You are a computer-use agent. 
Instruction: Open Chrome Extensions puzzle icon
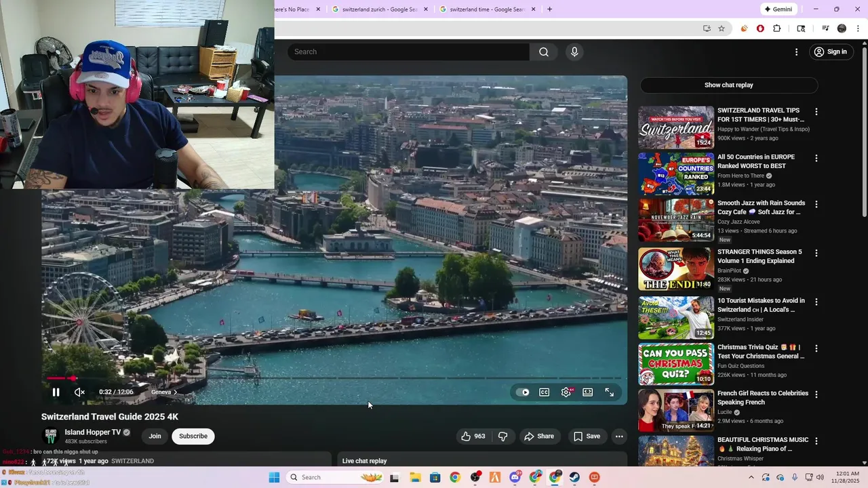point(777,28)
